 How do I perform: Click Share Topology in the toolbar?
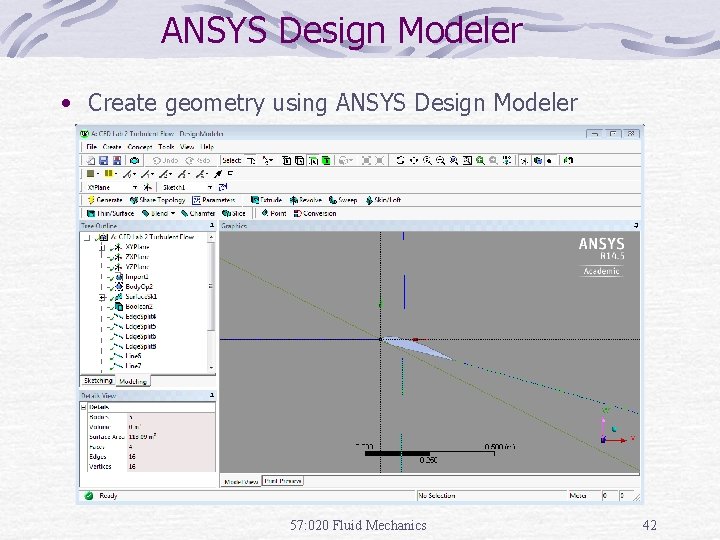click(158, 200)
